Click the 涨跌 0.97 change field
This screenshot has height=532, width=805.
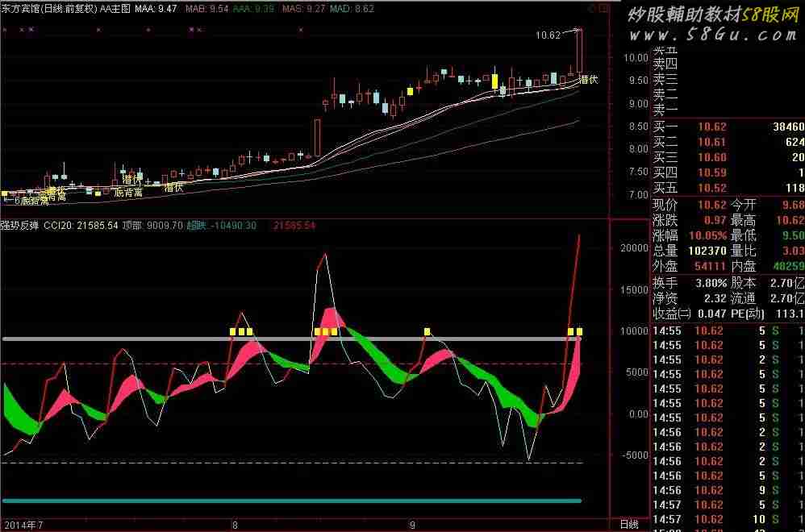(x=690, y=221)
